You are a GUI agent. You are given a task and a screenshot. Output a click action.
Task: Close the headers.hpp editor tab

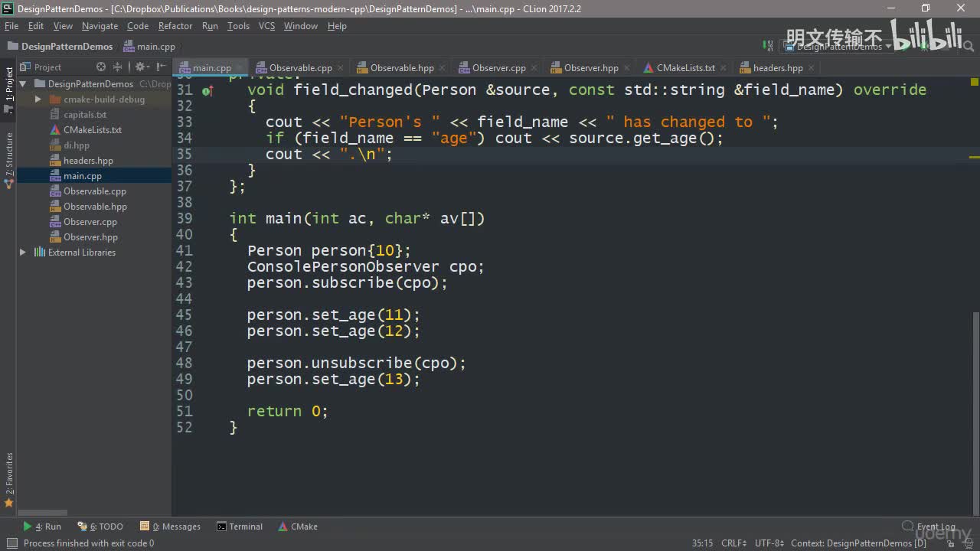(x=812, y=68)
